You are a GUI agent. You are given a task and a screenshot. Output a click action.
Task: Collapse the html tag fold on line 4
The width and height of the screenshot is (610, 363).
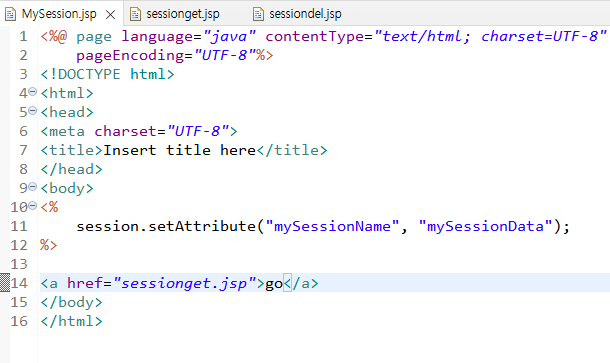point(33,92)
